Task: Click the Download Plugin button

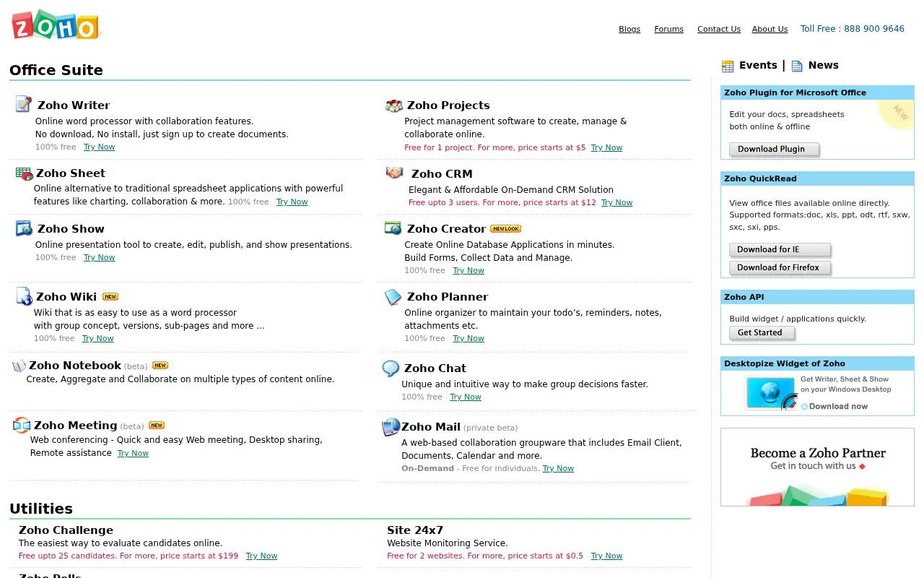Action: [775, 150]
